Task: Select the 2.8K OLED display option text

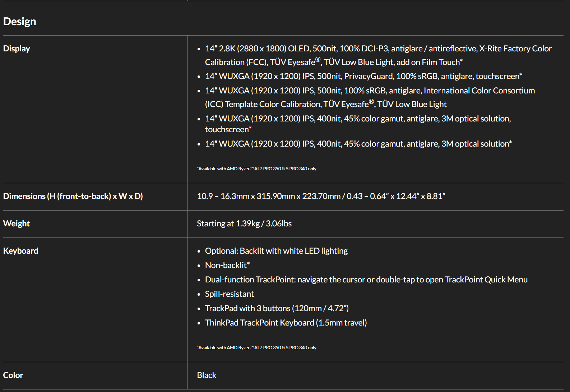Action: [x=378, y=55]
